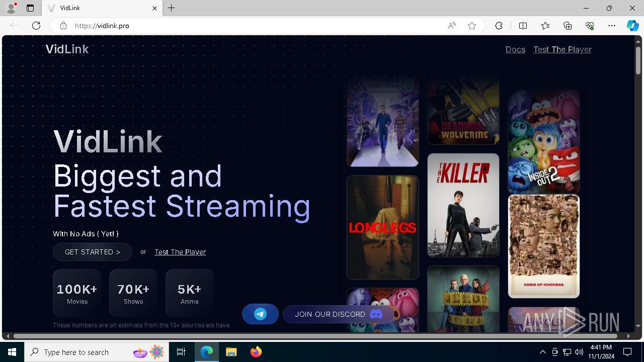The image size is (644, 362).
Task: Open the Deadpool & Wolverine poster
Action: tap(463, 111)
